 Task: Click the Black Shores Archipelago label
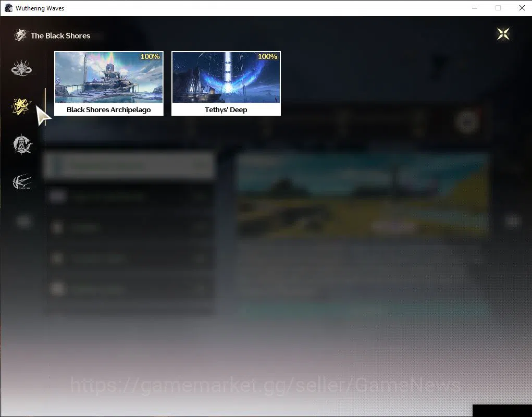108,109
